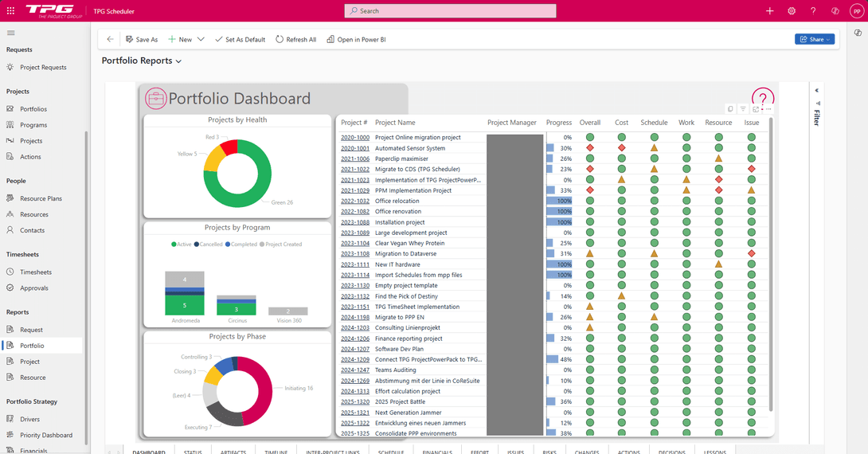Switch to the DECISIONS report tab
The image size is (868, 454).
671,452
